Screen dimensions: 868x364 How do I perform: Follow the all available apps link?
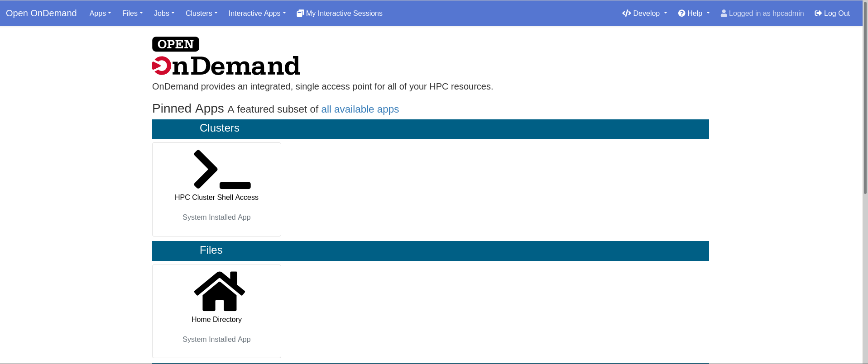coord(360,109)
